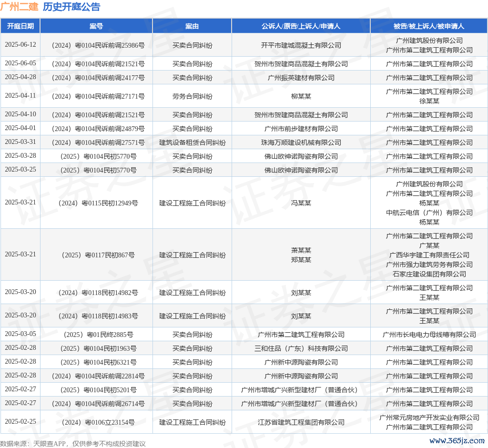Click plaintiff 柳某某

(301, 96)
